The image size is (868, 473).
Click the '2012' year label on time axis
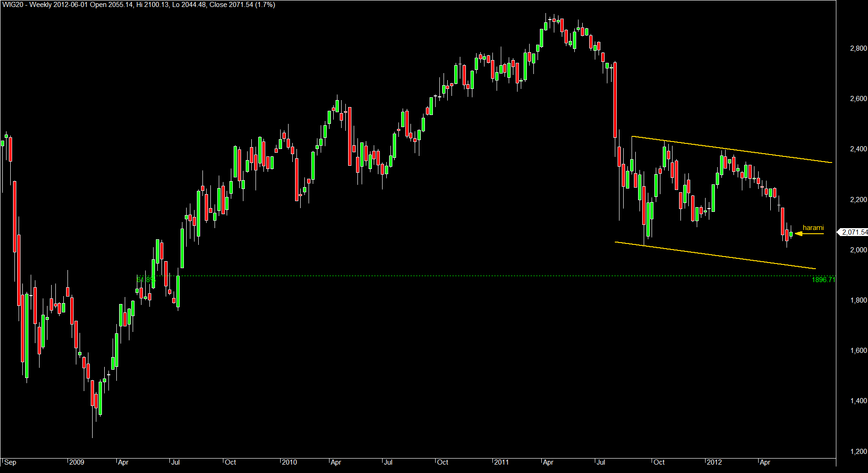pyautogui.click(x=714, y=462)
